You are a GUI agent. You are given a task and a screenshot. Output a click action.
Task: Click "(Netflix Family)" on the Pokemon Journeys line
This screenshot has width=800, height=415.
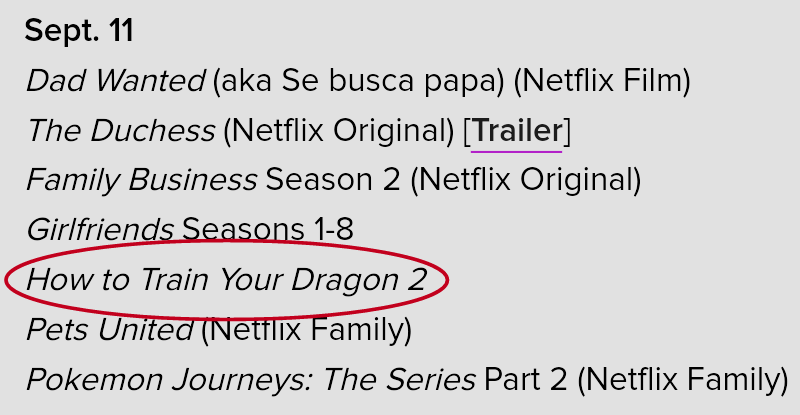pyautogui.click(x=683, y=380)
